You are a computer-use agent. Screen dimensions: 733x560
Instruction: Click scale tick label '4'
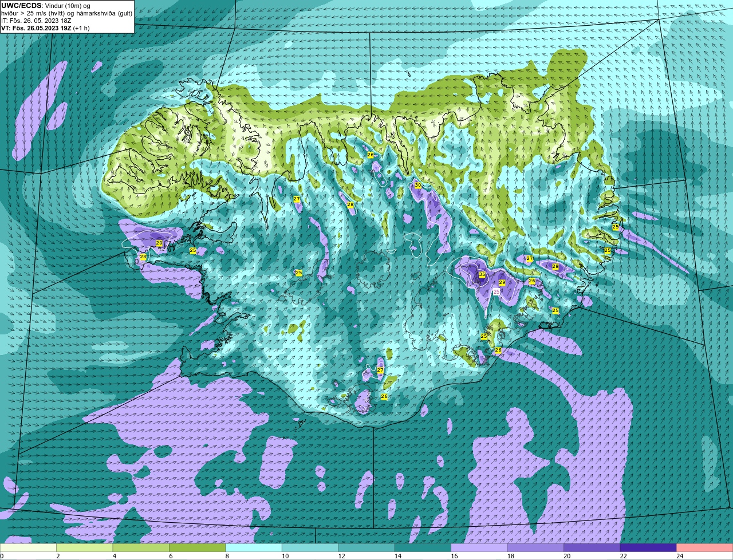point(114,556)
